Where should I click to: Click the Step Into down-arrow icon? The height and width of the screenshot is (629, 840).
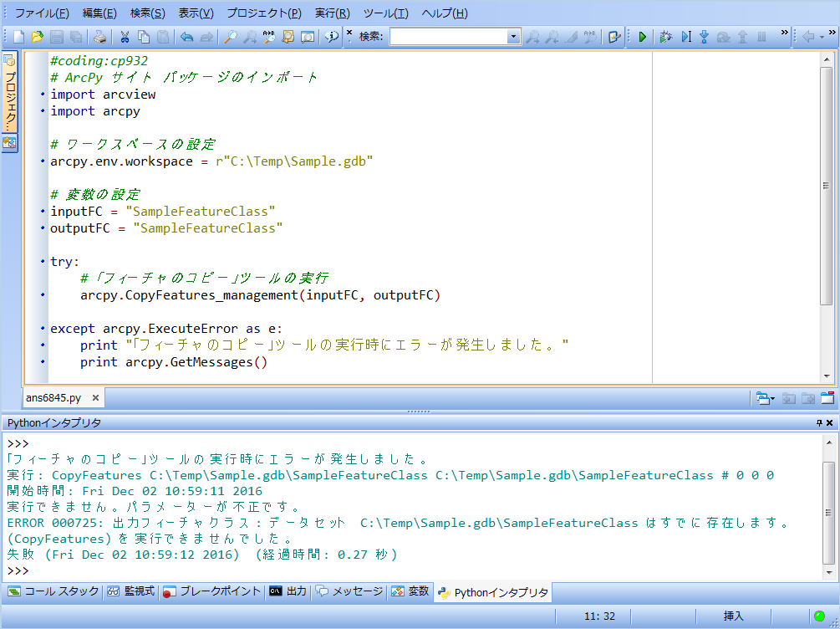pos(705,37)
